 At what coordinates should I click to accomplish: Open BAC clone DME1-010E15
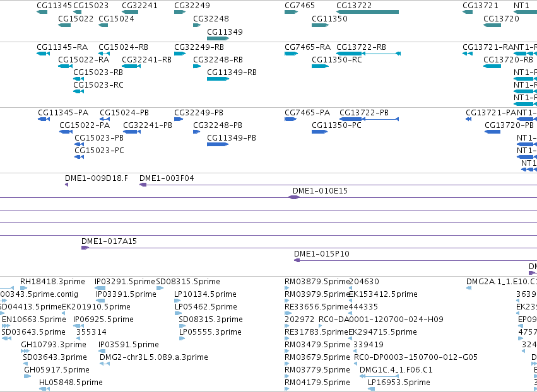pyautogui.click(x=320, y=191)
